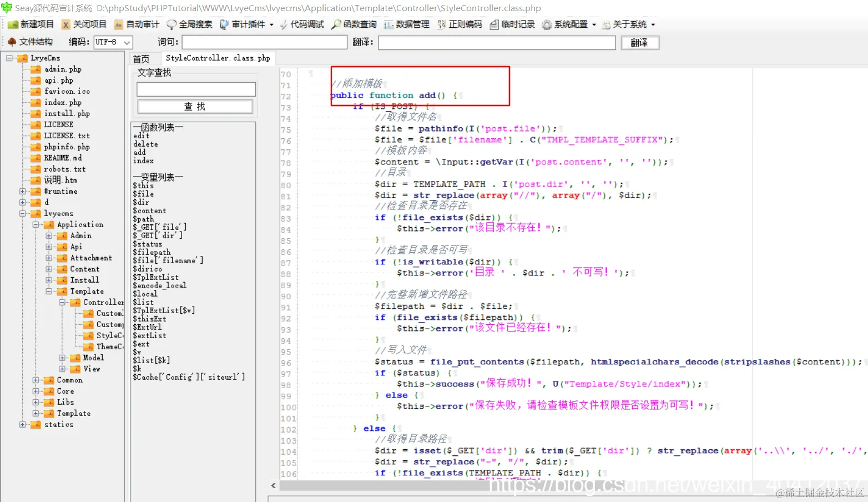Open the StyleC controller file
868x502 pixels.
(110, 336)
